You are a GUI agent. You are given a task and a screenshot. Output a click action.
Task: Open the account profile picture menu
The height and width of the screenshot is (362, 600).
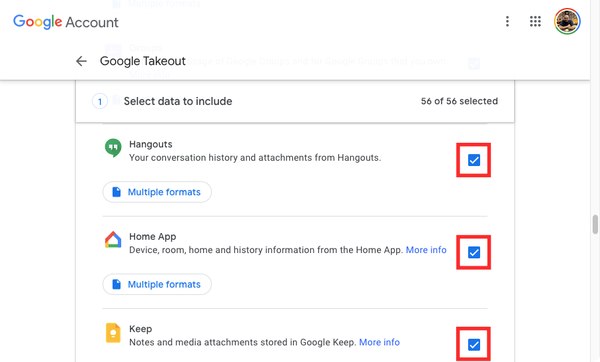pos(567,21)
